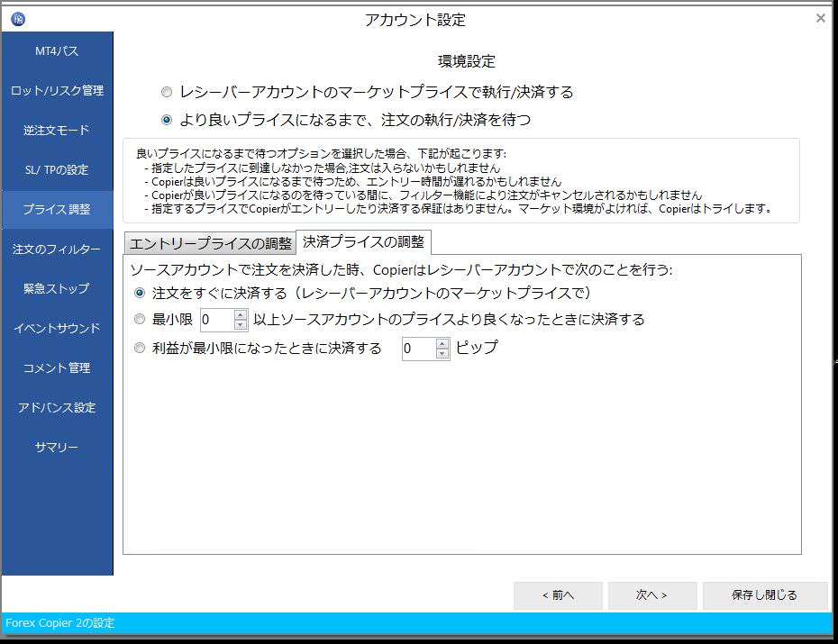Select レシーバーアカウントのマーケットプライスで執行 radio option
Viewport: 838px width, 644px height.
pyautogui.click(x=166, y=92)
